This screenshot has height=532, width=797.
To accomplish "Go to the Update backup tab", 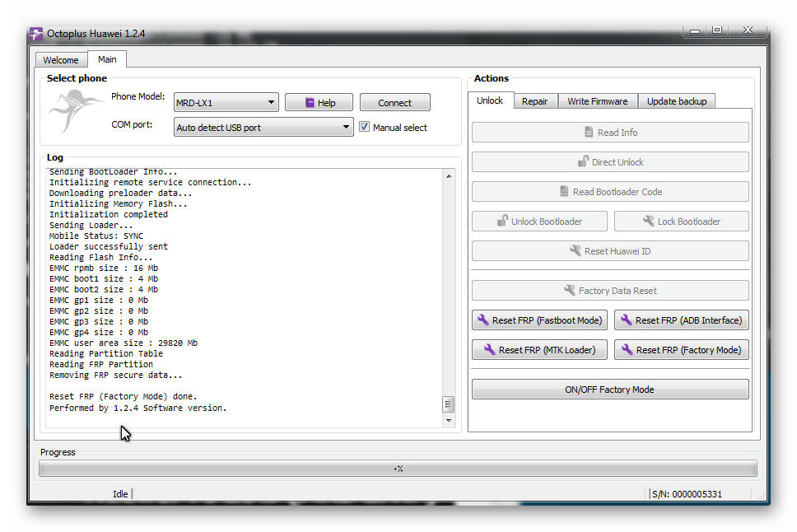I will click(x=677, y=101).
